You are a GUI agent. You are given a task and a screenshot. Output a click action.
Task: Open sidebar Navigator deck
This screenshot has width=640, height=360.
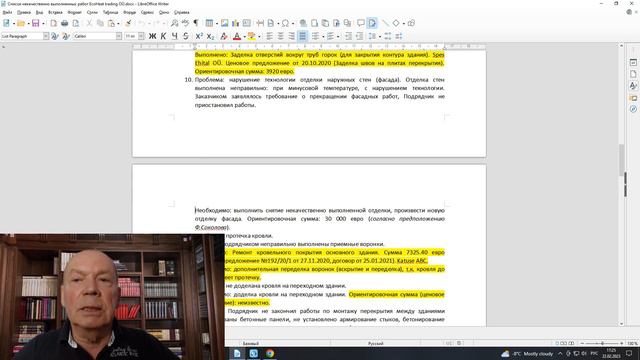(633, 109)
